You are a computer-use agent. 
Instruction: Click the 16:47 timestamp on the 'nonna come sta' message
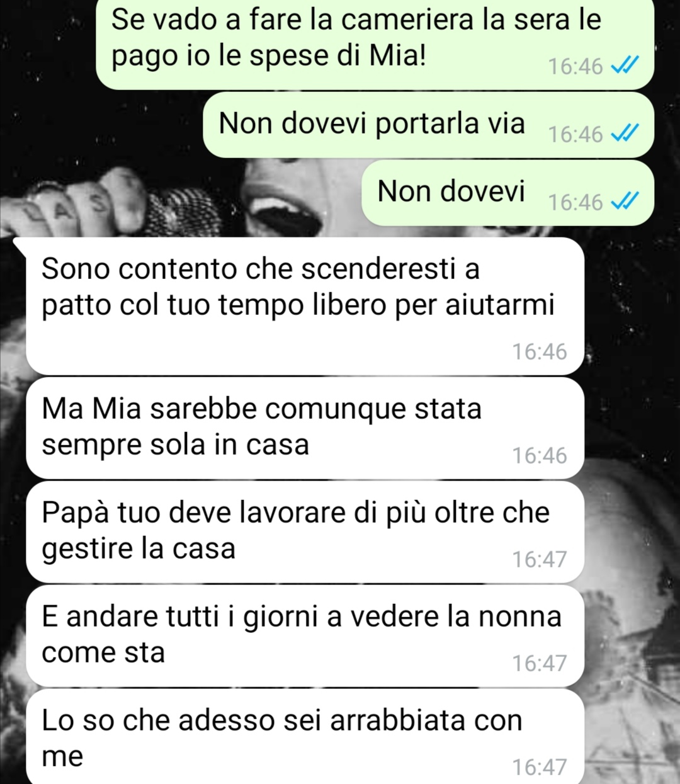[540, 663]
